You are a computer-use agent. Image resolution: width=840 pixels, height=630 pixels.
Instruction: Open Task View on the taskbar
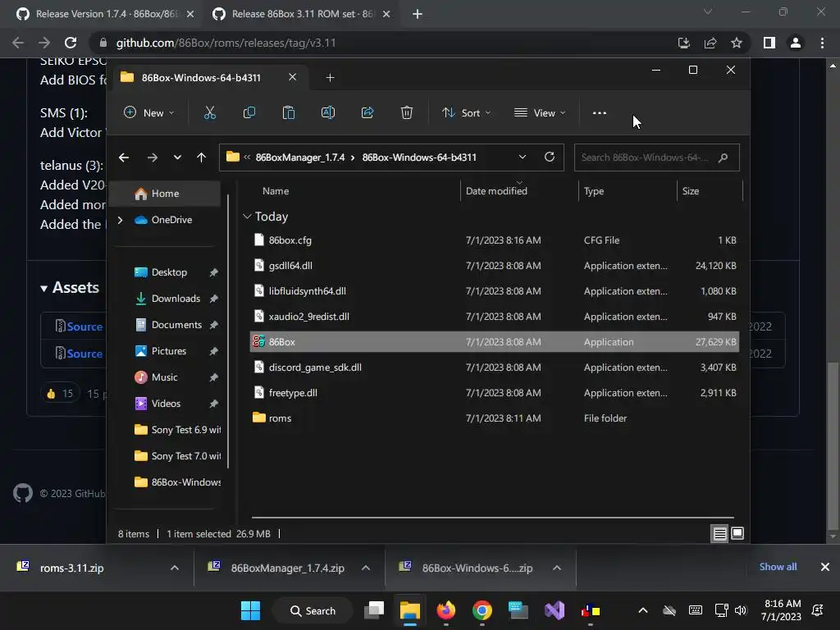pyautogui.click(x=374, y=610)
